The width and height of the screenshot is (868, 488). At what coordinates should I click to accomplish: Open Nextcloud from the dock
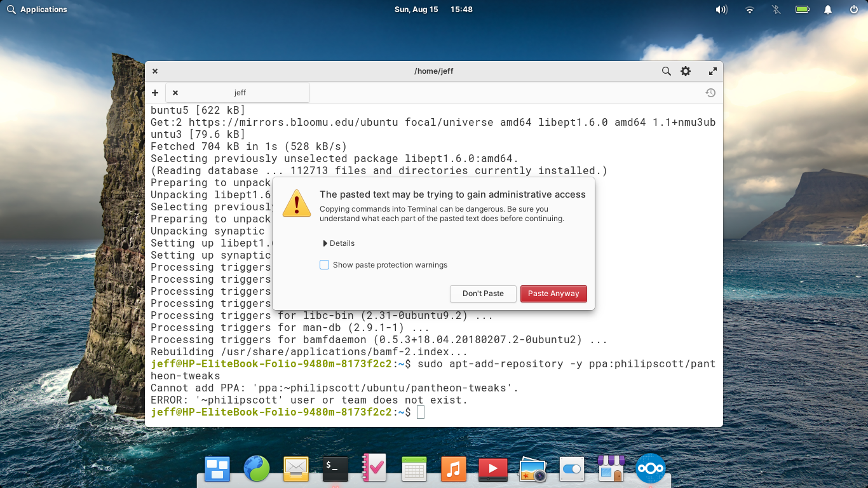[x=650, y=469]
